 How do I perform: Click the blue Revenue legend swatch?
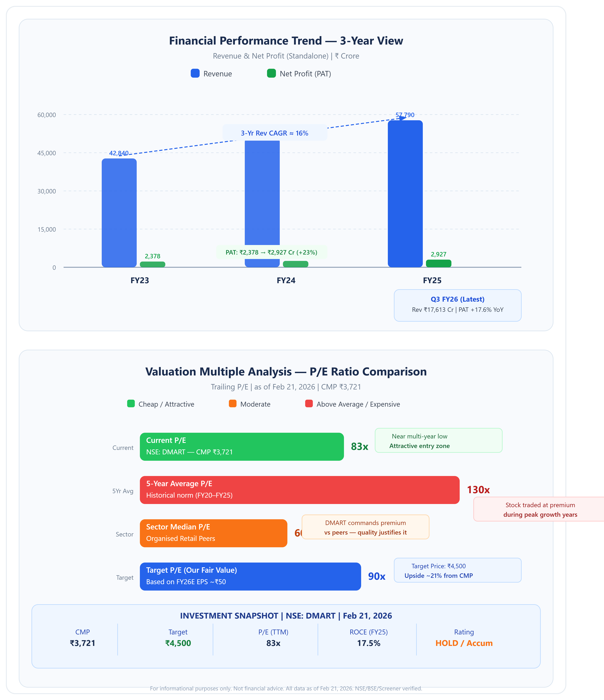tap(195, 73)
